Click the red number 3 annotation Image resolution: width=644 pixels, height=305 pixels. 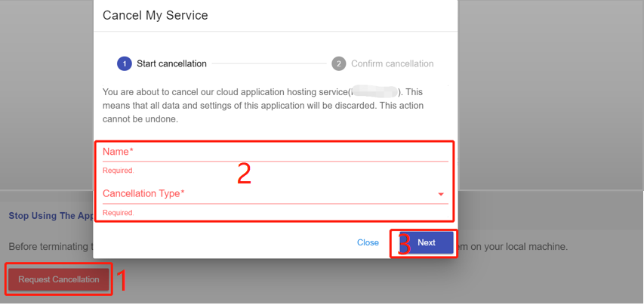404,243
